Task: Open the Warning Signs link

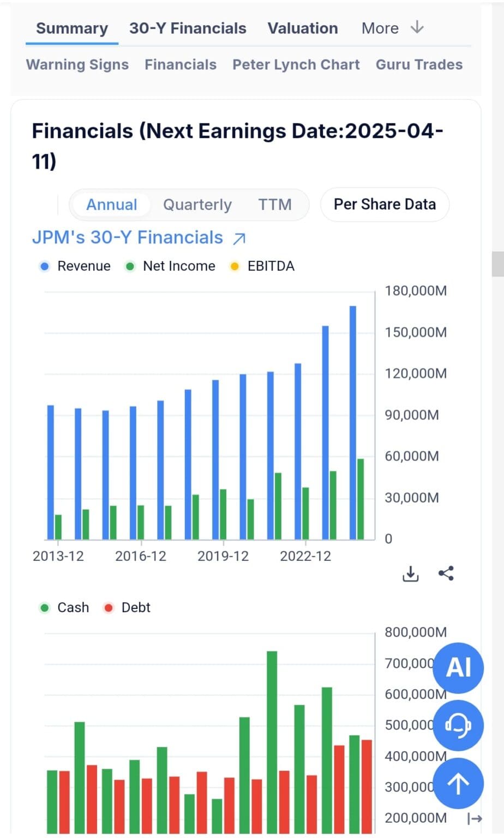Action: pos(76,64)
